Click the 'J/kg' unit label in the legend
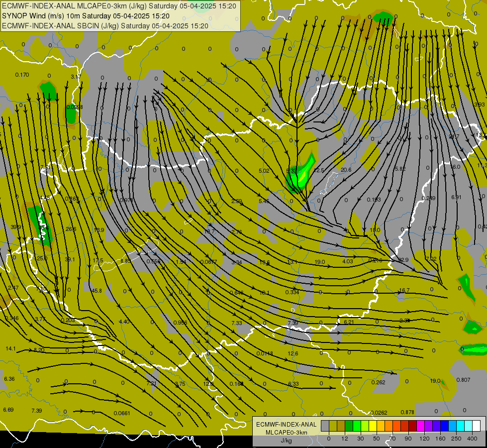 [x=287, y=441]
